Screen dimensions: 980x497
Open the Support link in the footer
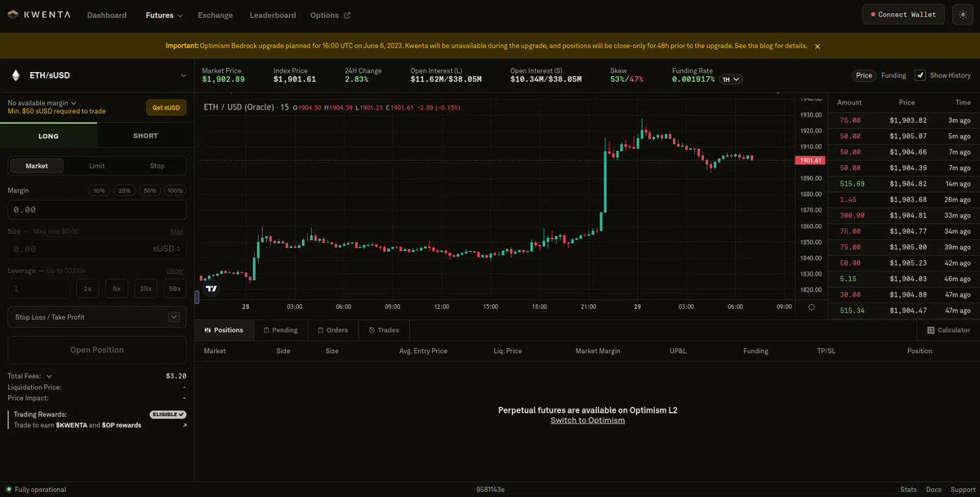pos(962,490)
